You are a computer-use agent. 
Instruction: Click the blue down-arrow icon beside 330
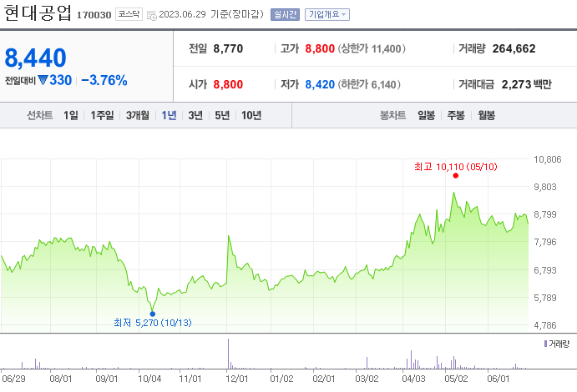tap(43, 80)
